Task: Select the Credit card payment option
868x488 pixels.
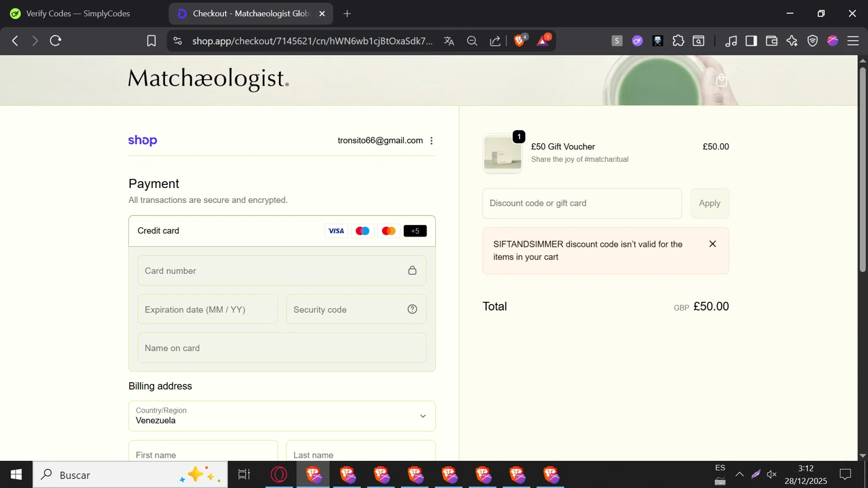Action: [x=282, y=231]
